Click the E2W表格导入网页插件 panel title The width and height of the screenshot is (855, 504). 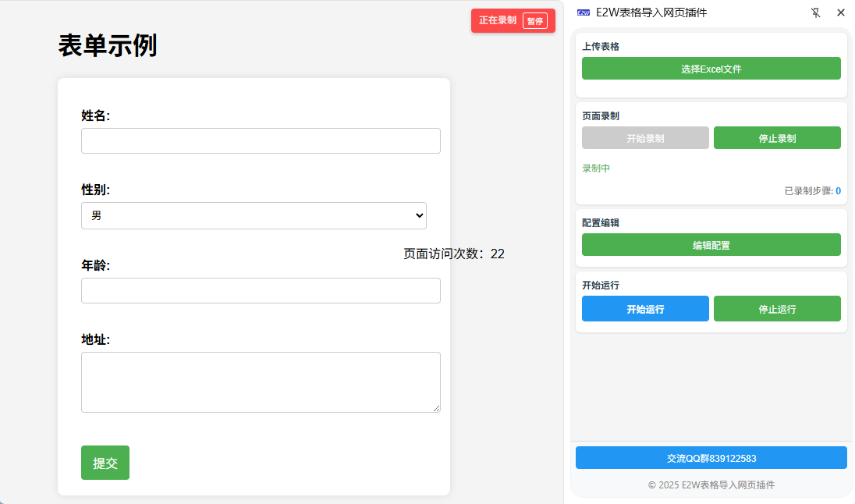(651, 12)
